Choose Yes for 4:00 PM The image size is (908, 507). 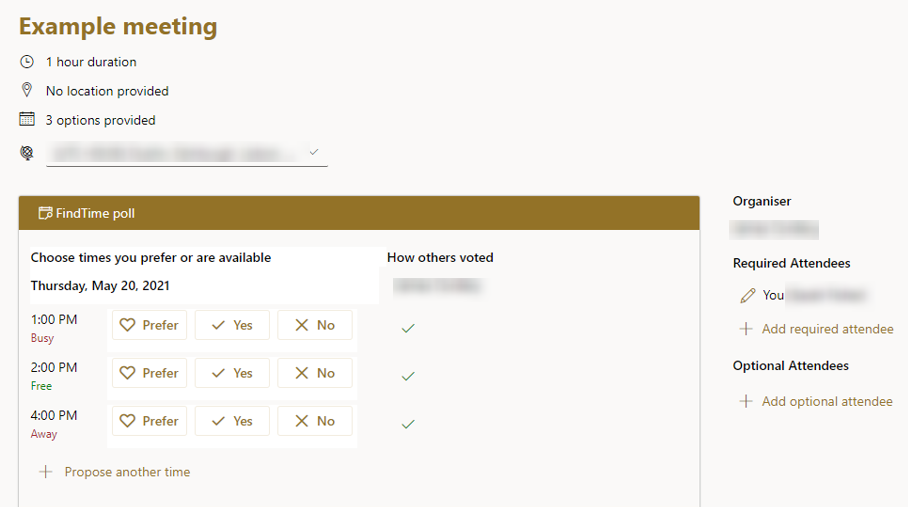click(x=232, y=421)
